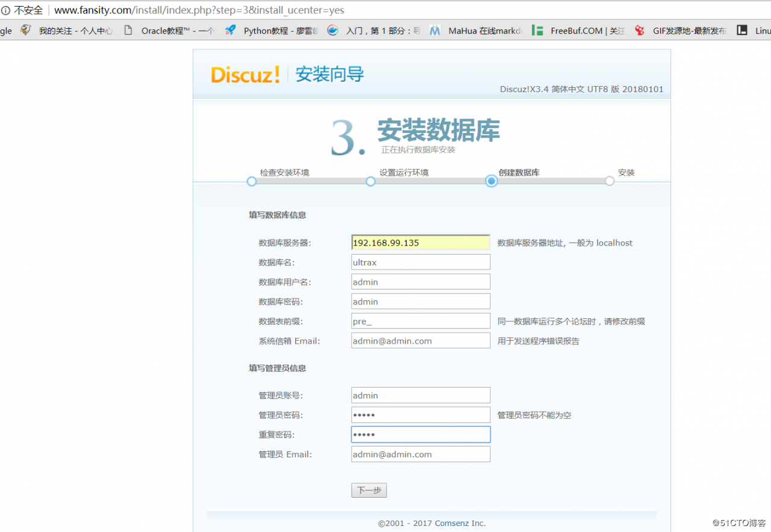Click the 管理员 Email input field
The height and width of the screenshot is (532, 771).
(420, 454)
